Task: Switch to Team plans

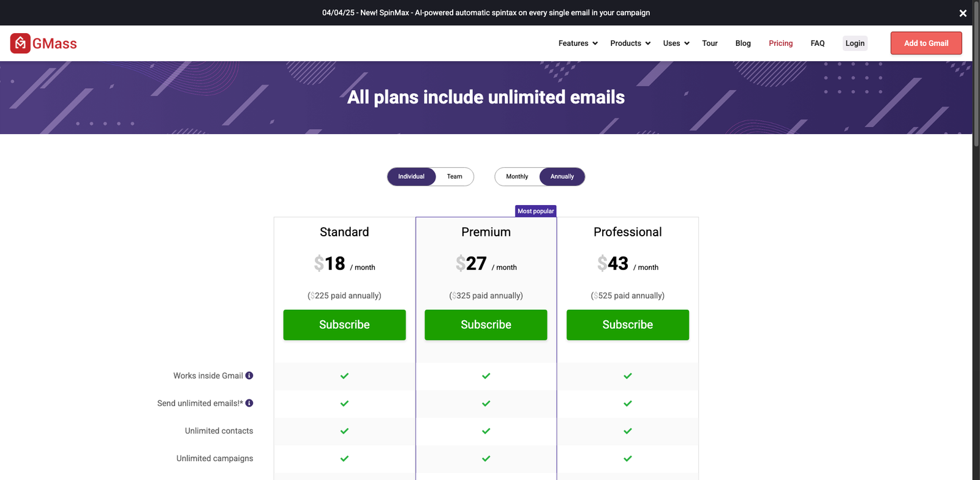Action: pyautogui.click(x=454, y=176)
